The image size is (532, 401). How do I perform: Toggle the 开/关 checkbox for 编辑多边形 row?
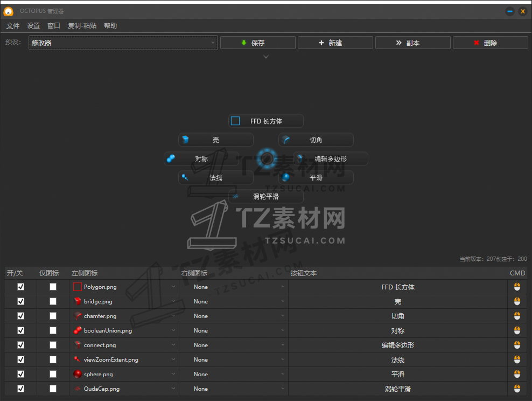(20, 345)
